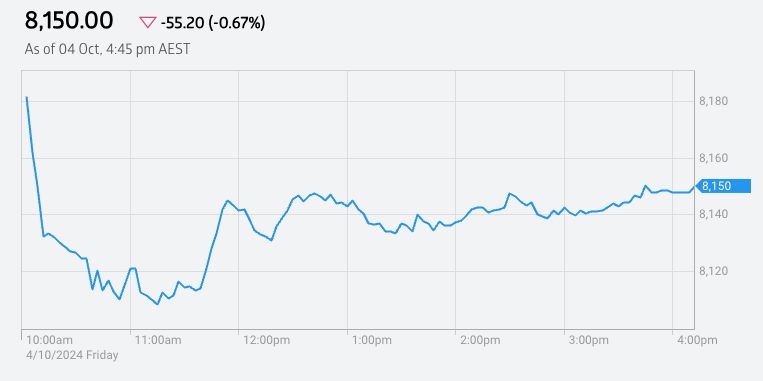Viewport: 763px width, 381px height.
Task: Select the 2:00pm time axis label
Action: point(480,340)
